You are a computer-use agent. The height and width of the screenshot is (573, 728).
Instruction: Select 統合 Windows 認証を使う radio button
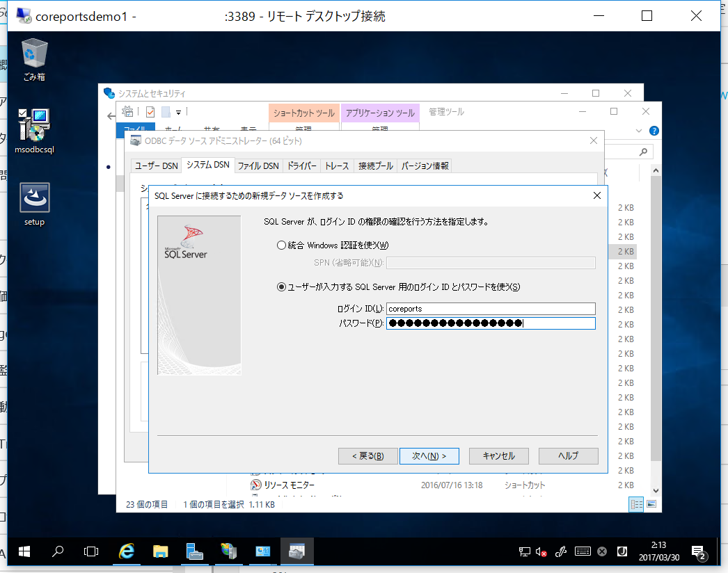point(281,245)
